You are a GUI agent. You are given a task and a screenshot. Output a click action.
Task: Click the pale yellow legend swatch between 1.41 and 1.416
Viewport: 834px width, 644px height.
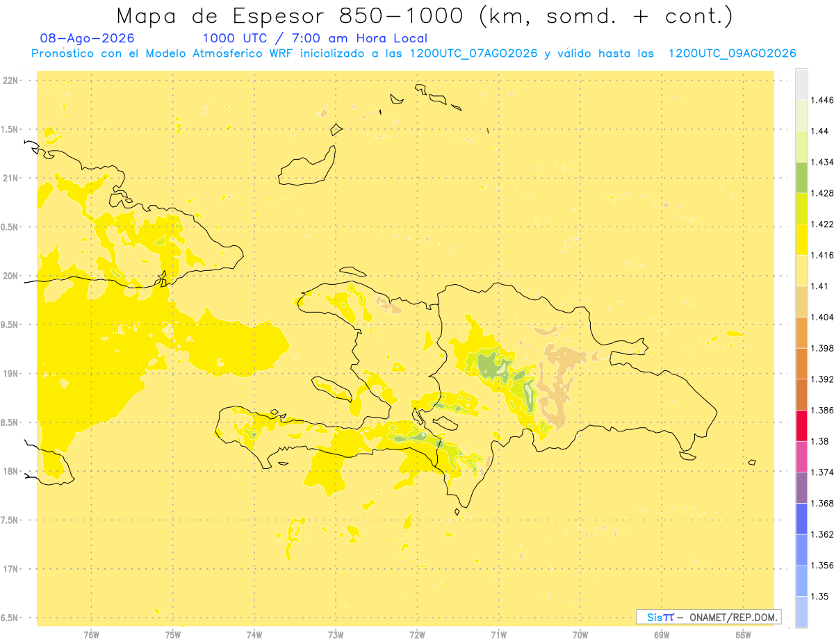coord(801,270)
